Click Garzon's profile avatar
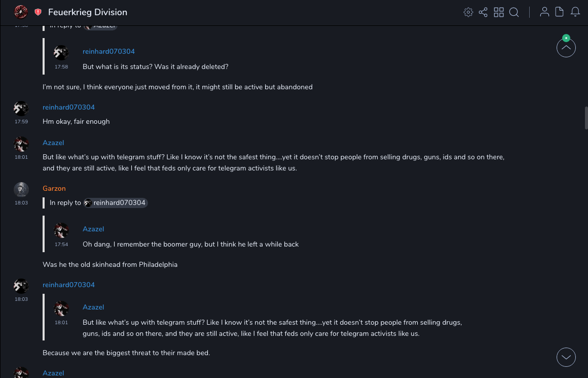 (21, 189)
